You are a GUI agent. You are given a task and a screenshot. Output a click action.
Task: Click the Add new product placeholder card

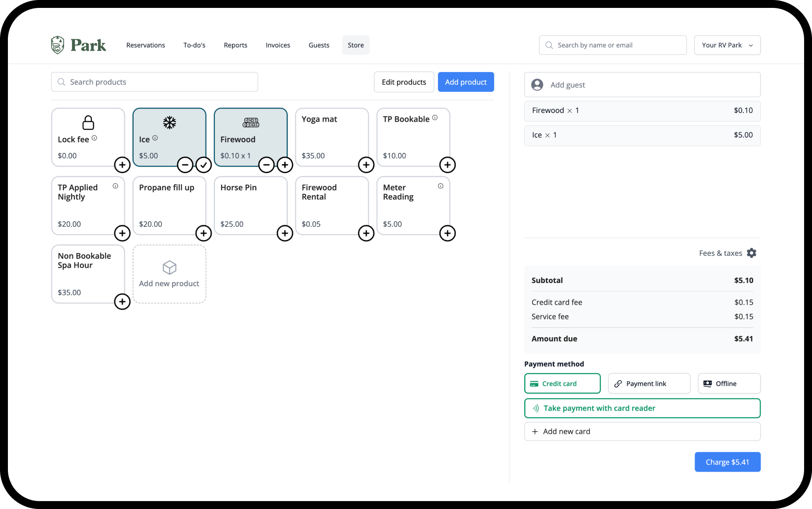point(169,274)
